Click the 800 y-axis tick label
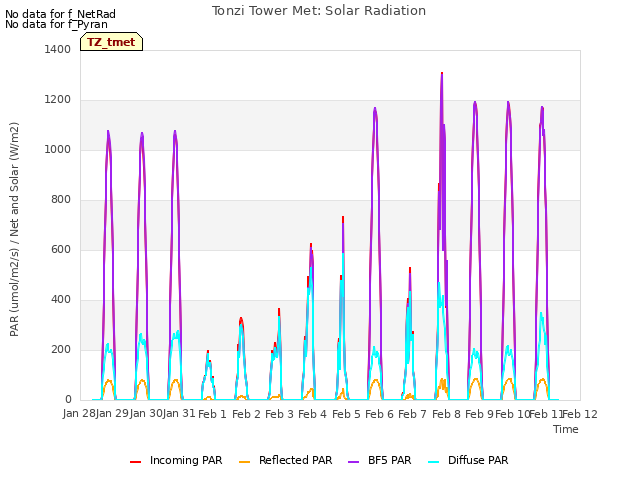640x480 pixels. click(61, 200)
